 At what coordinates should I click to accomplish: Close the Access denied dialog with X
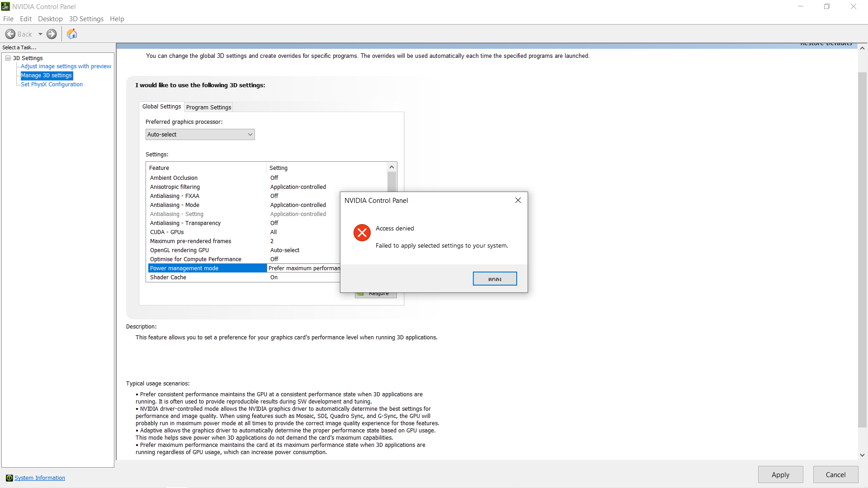[518, 200]
